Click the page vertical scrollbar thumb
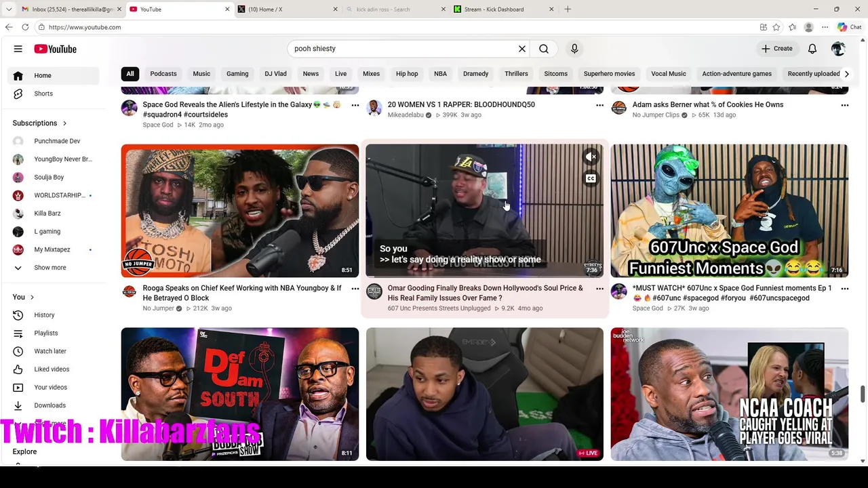The height and width of the screenshot is (488, 868). (x=863, y=394)
